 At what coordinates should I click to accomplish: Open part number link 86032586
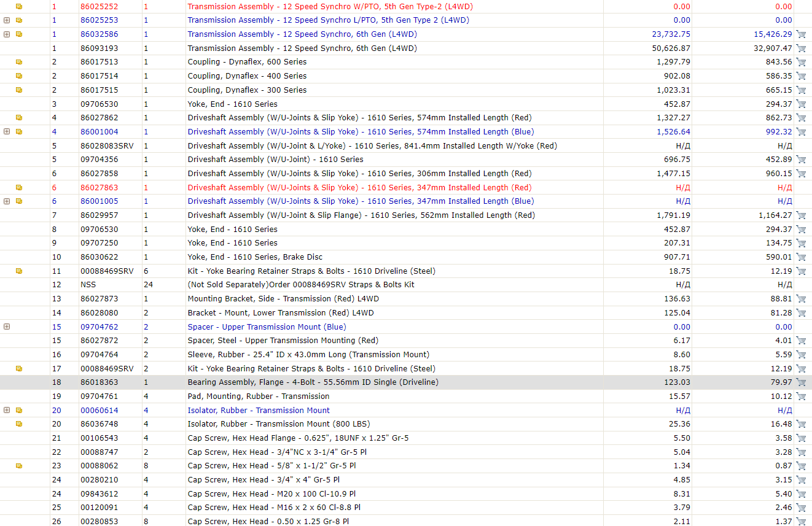[x=100, y=34]
